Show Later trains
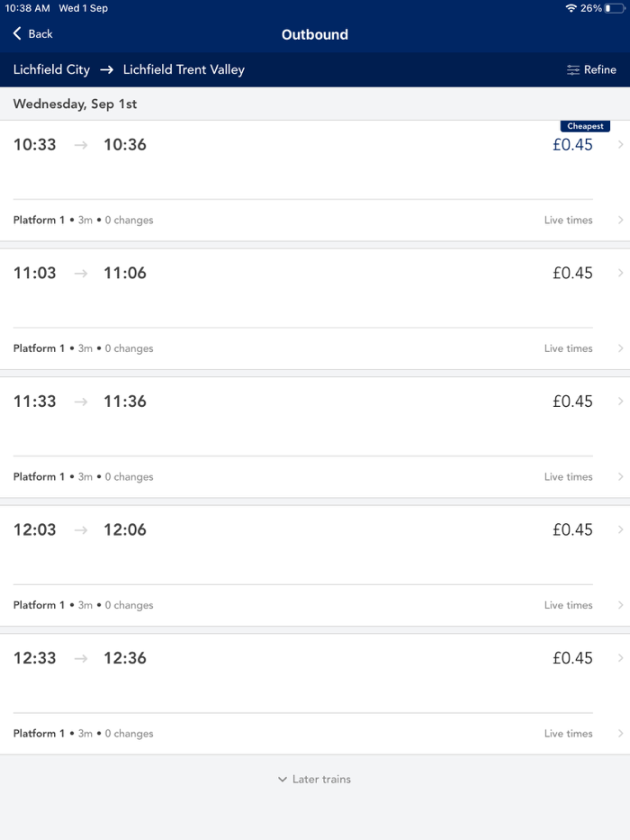 click(314, 780)
